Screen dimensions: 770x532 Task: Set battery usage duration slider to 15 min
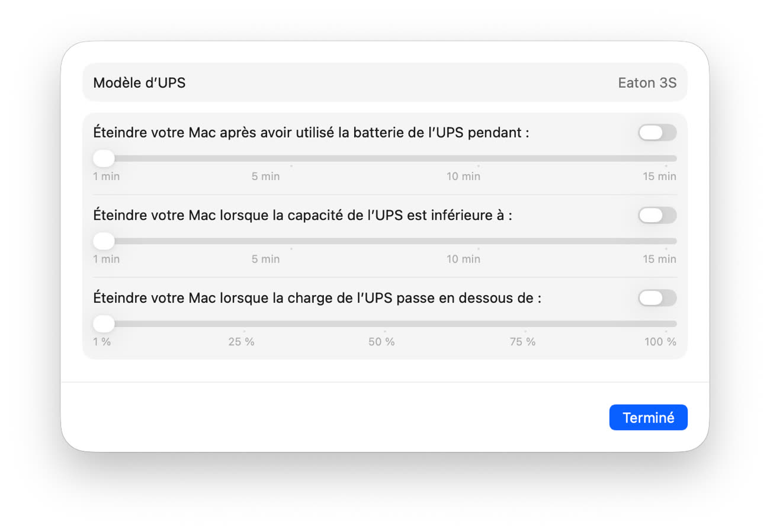coord(666,159)
